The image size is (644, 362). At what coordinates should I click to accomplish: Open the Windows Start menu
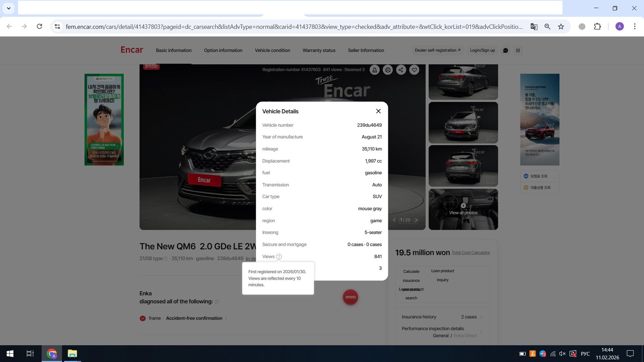(x=10, y=354)
